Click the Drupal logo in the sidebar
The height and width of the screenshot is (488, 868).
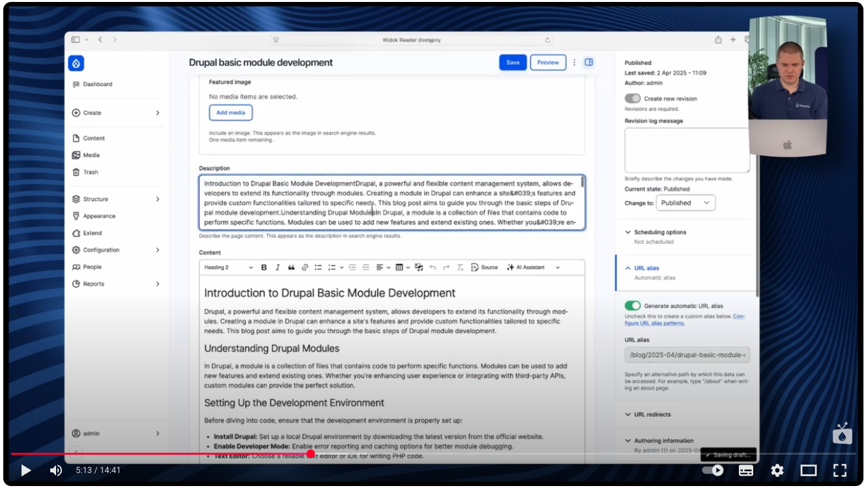(x=76, y=63)
